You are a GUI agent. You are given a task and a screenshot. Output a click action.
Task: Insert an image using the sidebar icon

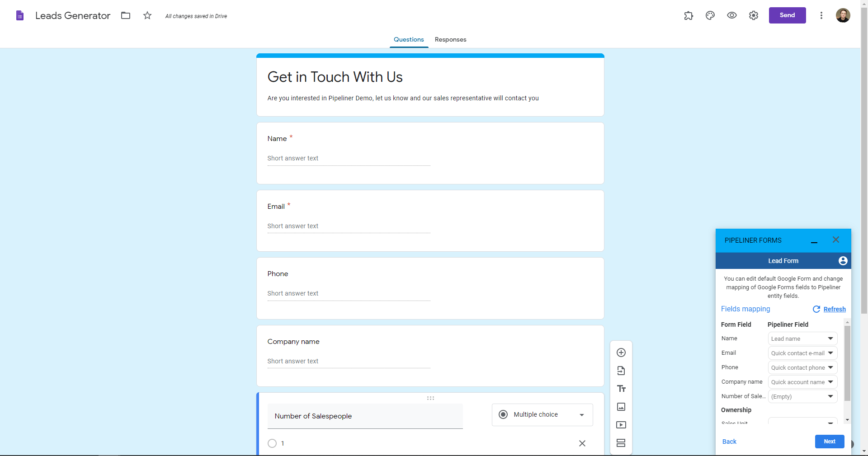tap(621, 407)
